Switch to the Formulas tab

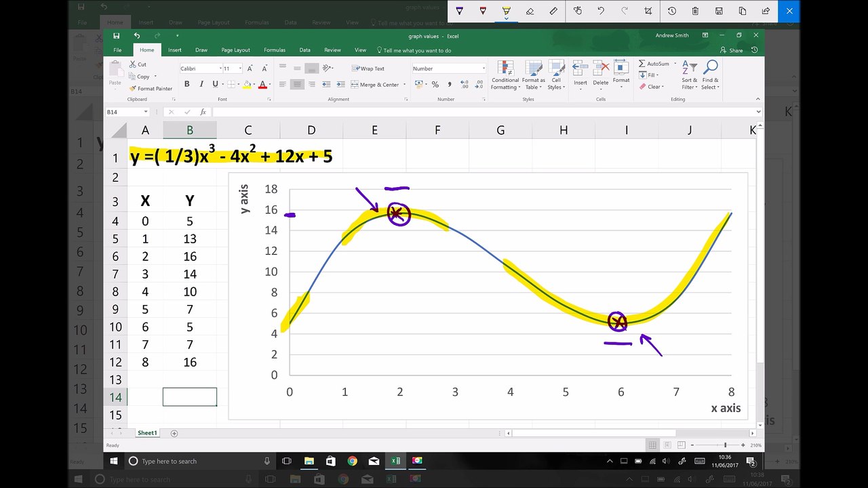(x=275, y=50)
